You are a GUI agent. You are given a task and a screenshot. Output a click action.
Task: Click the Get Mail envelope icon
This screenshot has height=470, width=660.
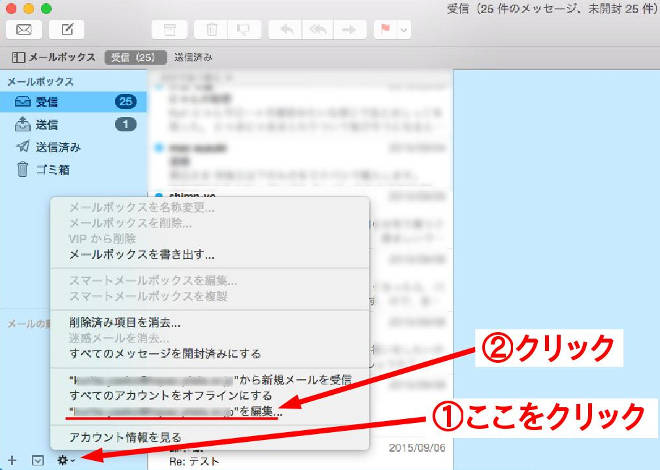click(24, 27)
